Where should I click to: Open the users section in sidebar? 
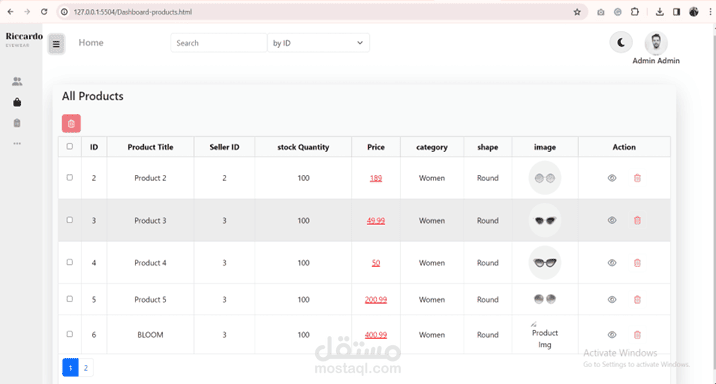click(x=17, y=81)
